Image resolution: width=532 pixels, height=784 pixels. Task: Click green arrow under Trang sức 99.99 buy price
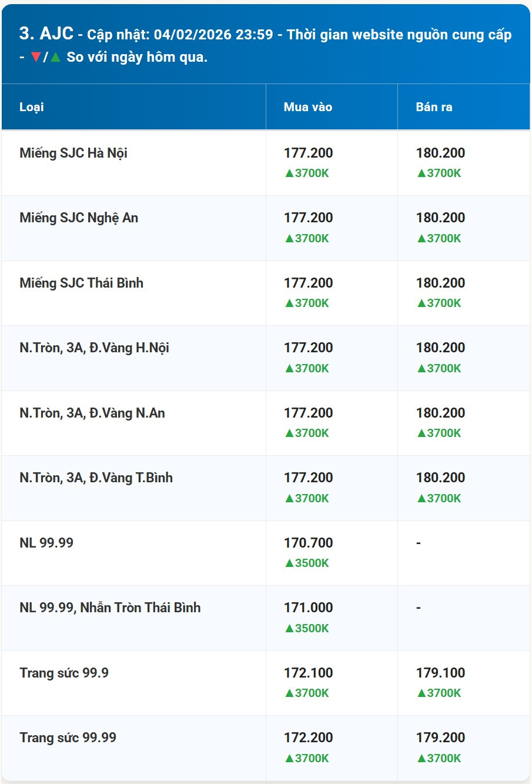point(289,758)
